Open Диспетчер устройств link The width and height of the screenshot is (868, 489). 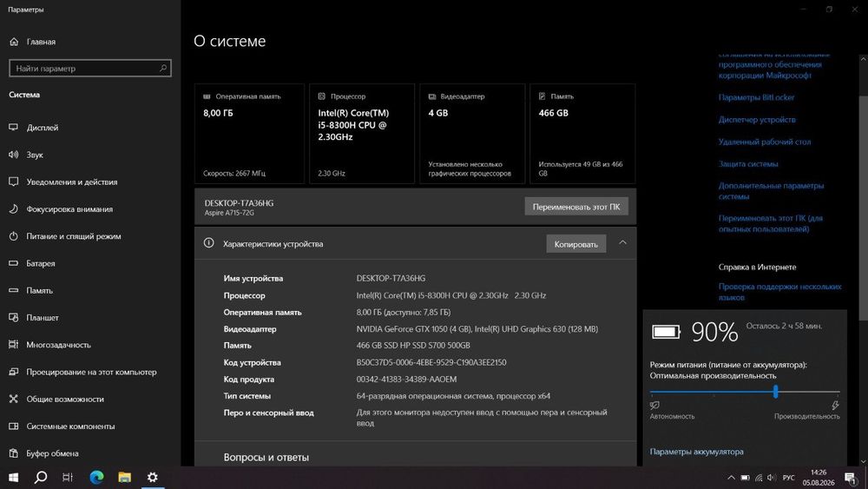pos(757,120)
